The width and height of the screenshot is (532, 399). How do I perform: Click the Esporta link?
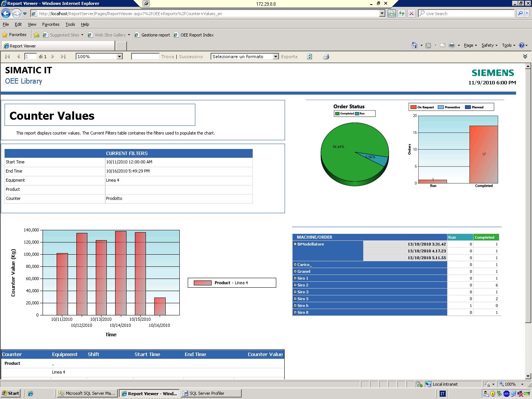[289, 56]
